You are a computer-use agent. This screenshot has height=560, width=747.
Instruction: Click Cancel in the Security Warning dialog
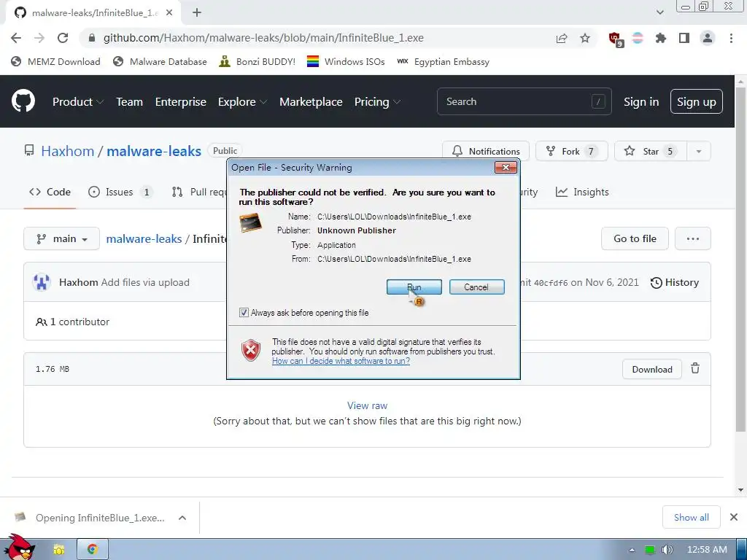coord(476,287)
